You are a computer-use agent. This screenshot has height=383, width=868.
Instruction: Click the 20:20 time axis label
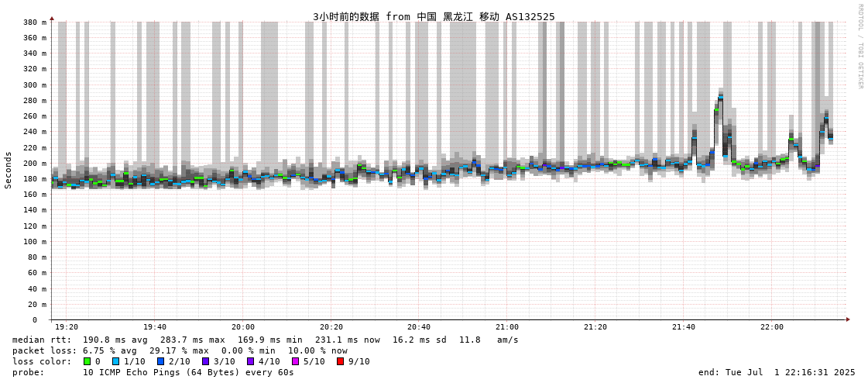pos(331,328)
